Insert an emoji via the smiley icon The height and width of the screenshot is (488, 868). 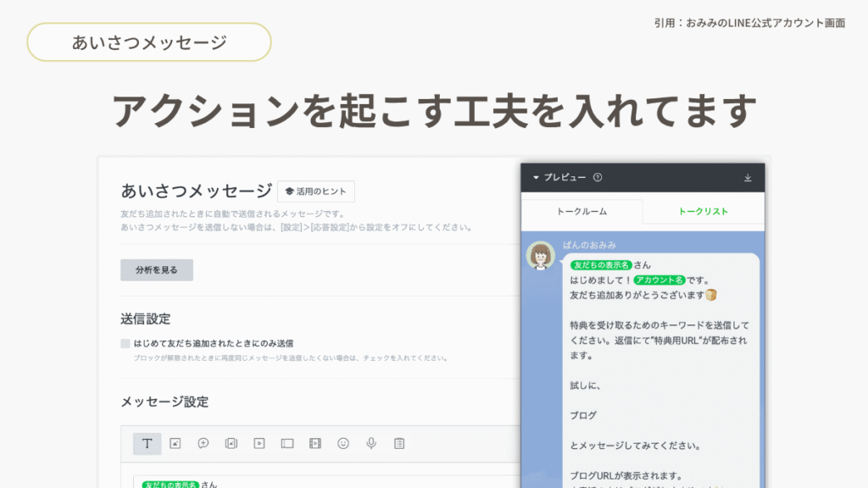pyautogui.click(x=343, y=443)
